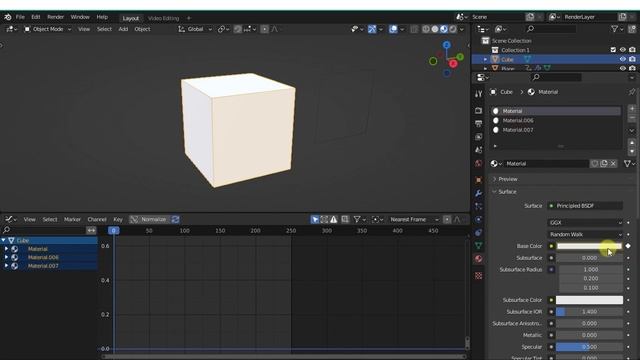Switch to material preview shading
Screen dimensions: 640x360
444,29
